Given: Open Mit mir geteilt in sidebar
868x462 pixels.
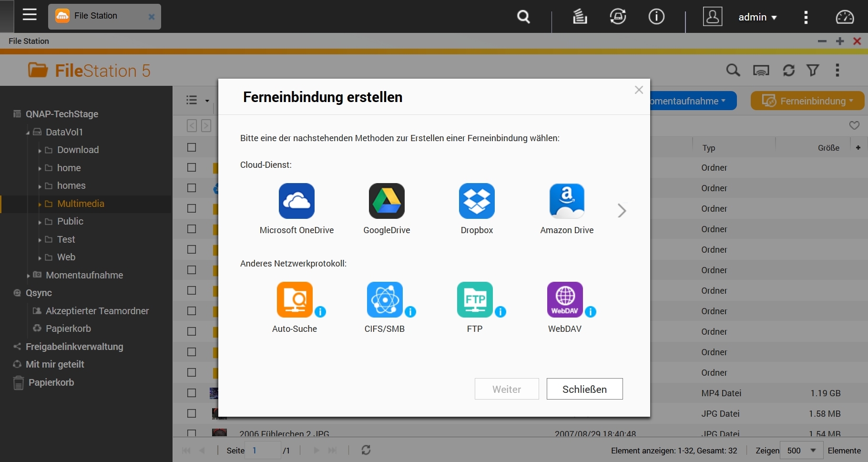Looking at the screenshot, I should (55, 364).
